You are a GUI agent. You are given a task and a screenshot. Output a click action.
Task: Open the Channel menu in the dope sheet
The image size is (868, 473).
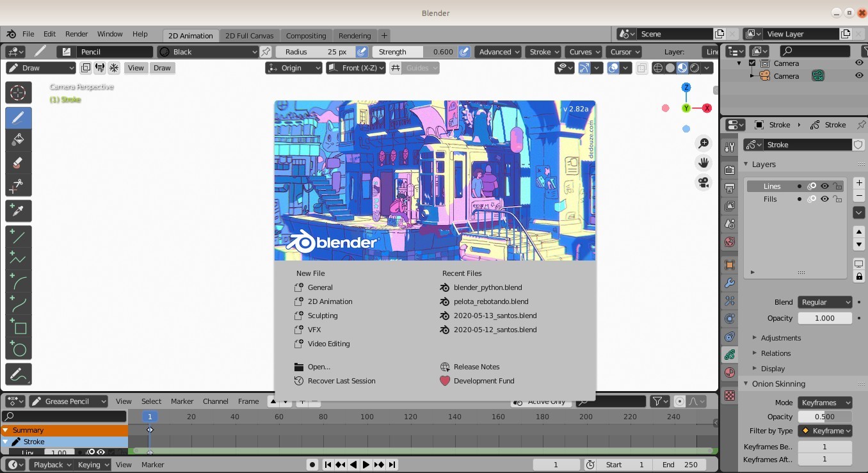click(x=216, y=401)
